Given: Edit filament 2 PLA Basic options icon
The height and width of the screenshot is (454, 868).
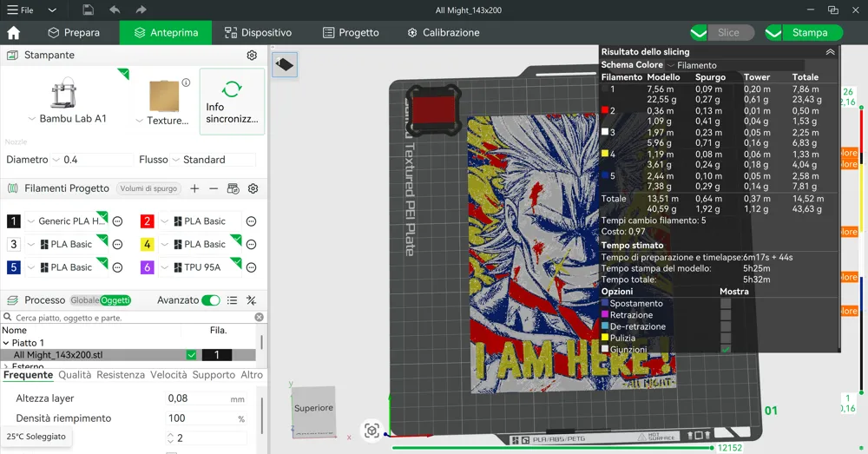Looking at the screenshot, I should pos(252,221).
